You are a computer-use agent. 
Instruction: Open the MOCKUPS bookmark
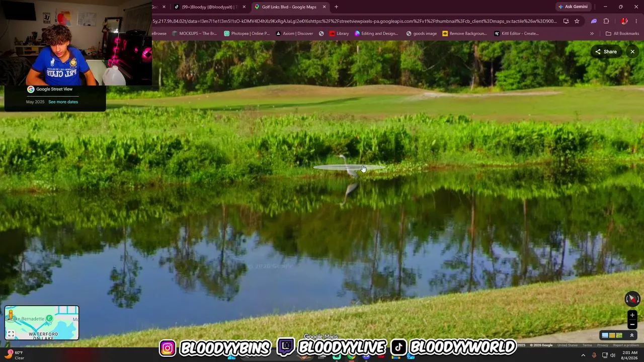194,34
